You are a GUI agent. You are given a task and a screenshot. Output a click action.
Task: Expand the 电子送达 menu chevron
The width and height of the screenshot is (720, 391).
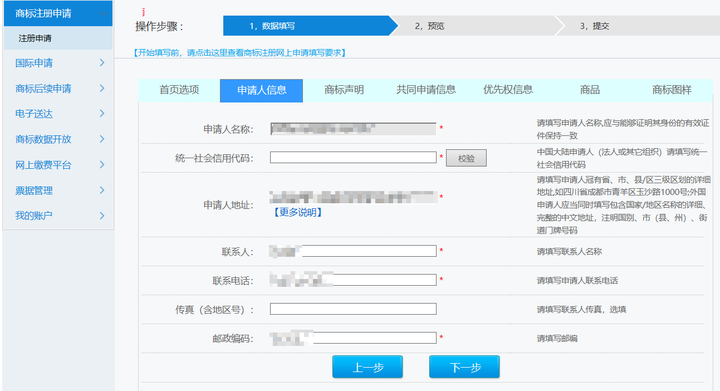[102, 113]
